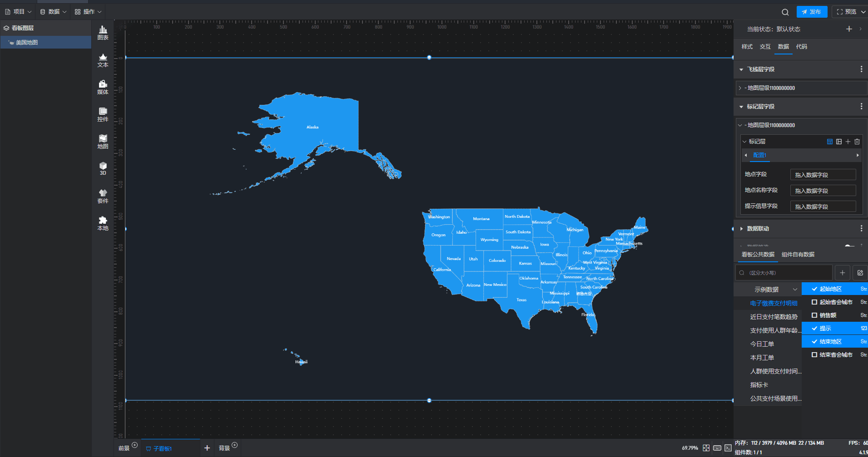Select the 子看板1 board tab
Viewport: 868px width, 457px height.
coord(170,448)
